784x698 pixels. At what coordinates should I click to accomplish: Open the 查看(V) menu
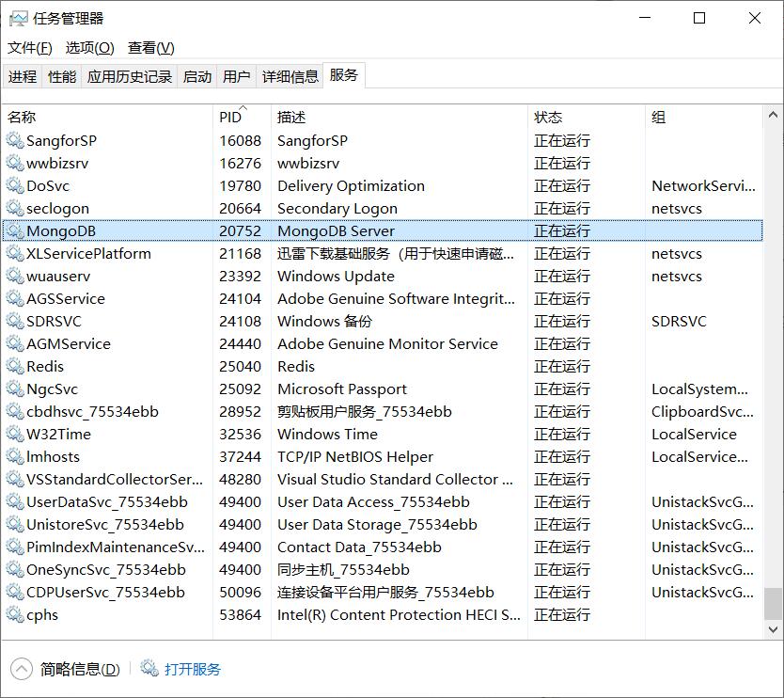151,48
